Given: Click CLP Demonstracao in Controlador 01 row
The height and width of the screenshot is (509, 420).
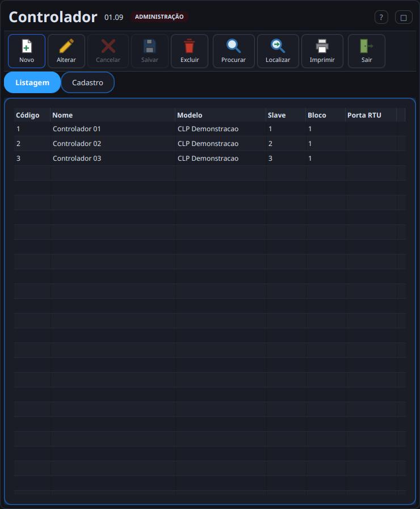Looking at the screenshot, I should (208, 129).
